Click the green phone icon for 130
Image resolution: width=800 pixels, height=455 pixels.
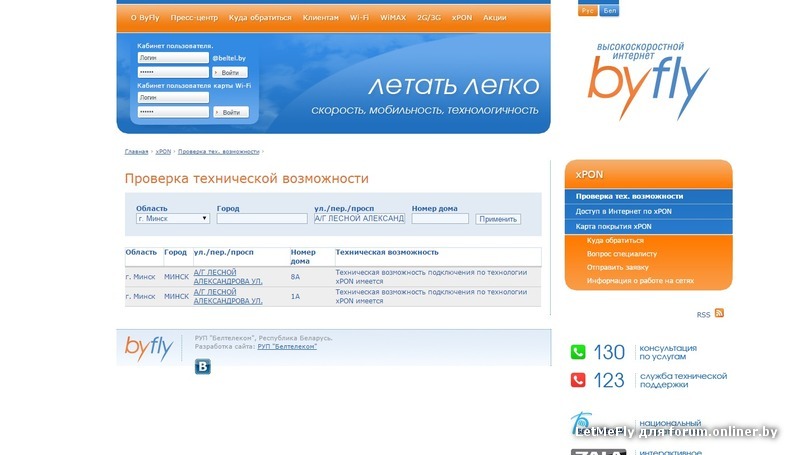(578, 352)
